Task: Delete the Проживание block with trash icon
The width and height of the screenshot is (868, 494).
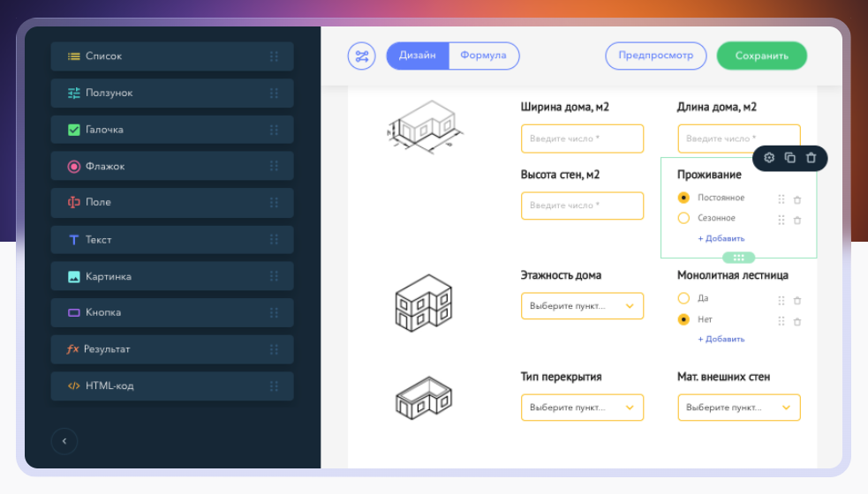Action: (811, 158)
